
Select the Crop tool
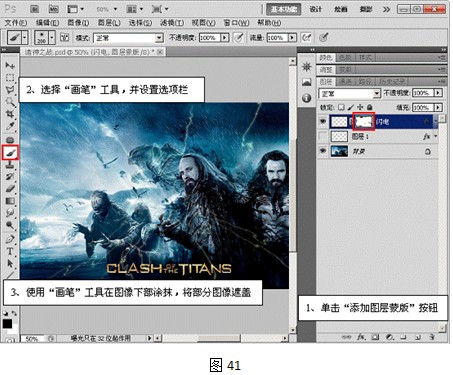coord(10,114)
